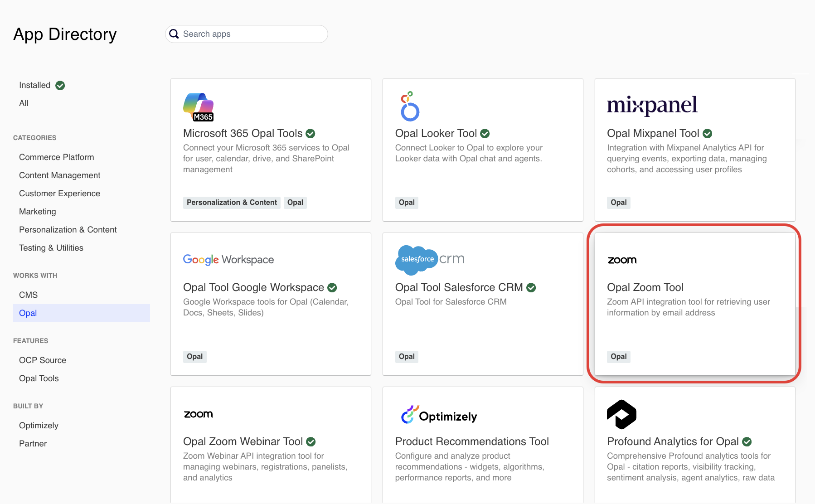Click verified badge beside Zoom Webinar Tool
This screenshot has height=504, width=815.
tap(311, 442)
